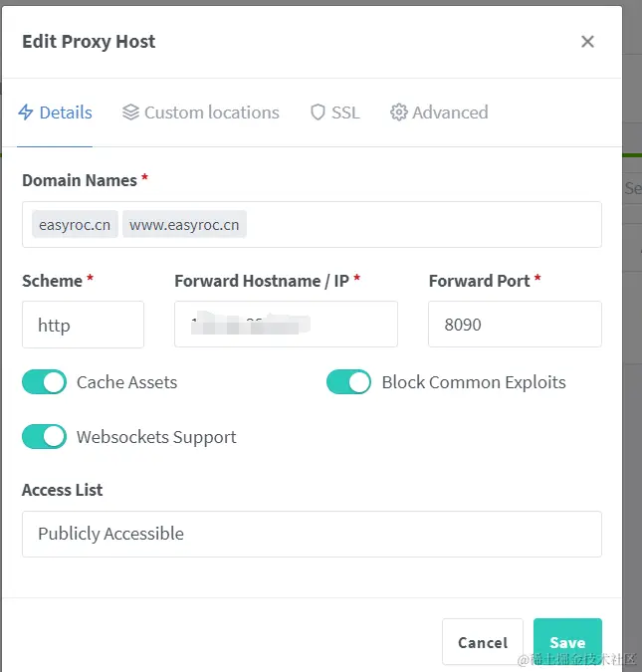Click the Forward Port field
The image size is (642, 672).
click(515, 325)
